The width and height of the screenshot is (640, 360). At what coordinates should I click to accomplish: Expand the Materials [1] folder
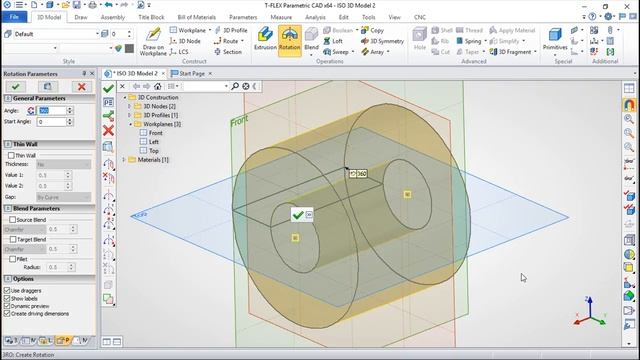click(x=124, y=160)
